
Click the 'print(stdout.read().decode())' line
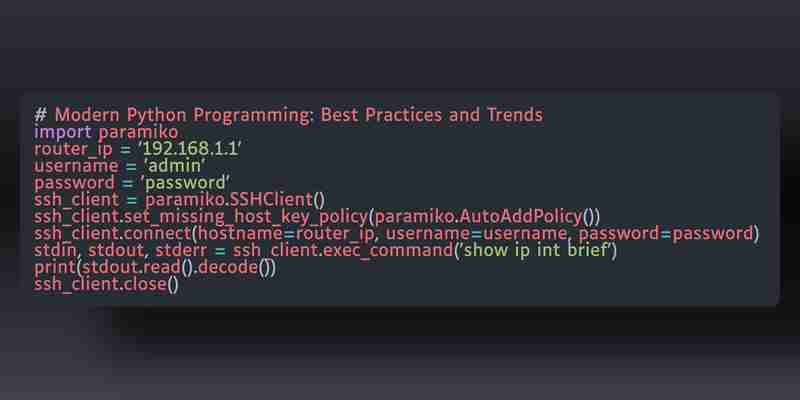click(155, 267)
